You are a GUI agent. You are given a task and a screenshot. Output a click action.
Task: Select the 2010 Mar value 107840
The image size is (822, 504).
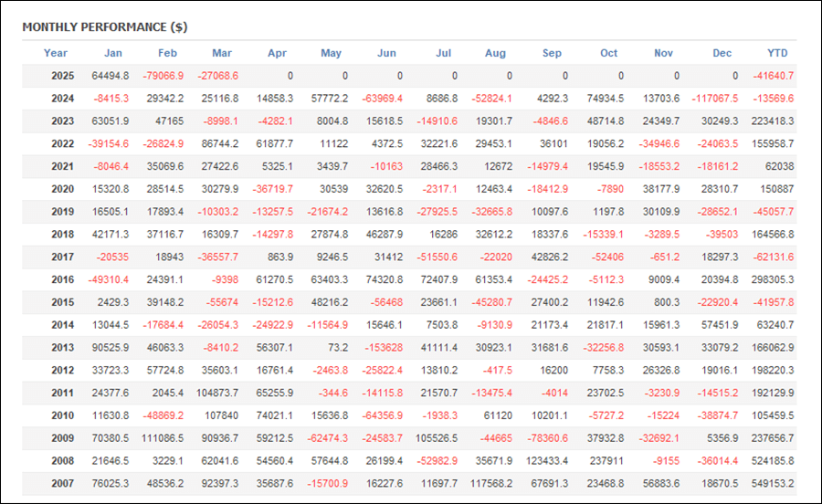click(x=221, y=416)
